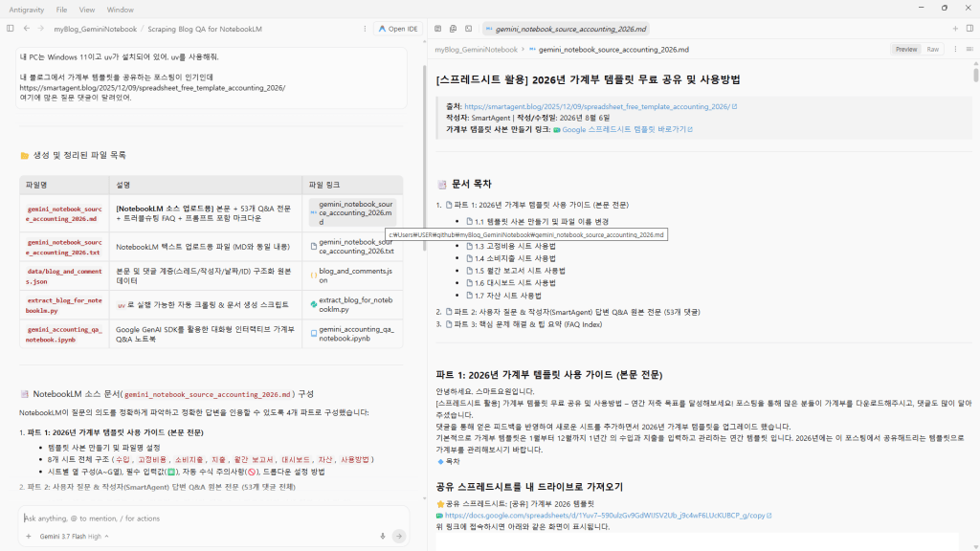Toggle the right side panel layout icon
This screenshot has width=980, height=551.
click(x=970, y=29)
